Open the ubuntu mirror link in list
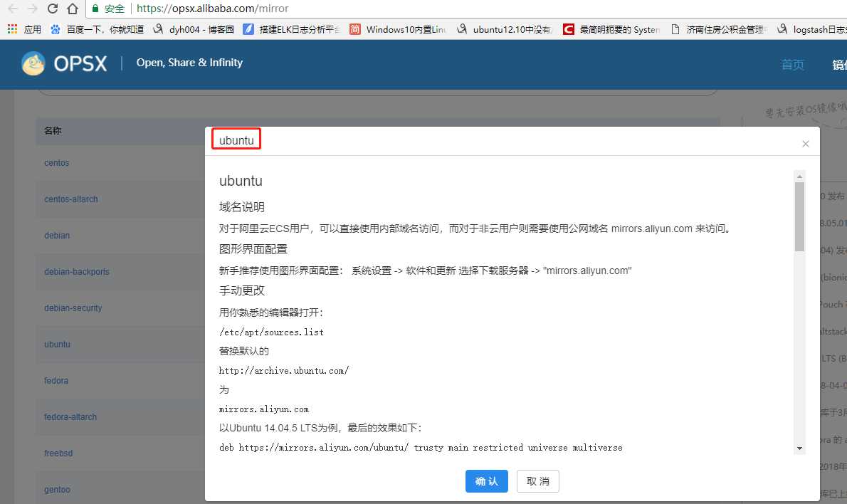The width and height of the screenshot is (847, 504). [57, 344]
